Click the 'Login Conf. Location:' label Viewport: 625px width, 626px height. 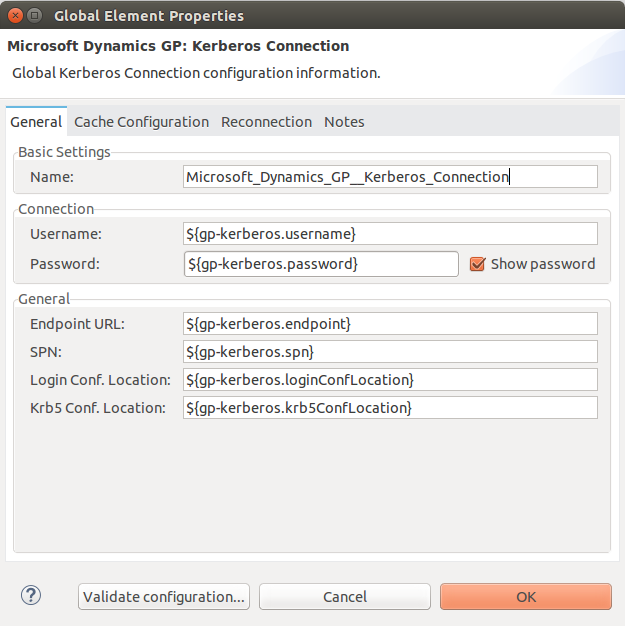point(100,380)
